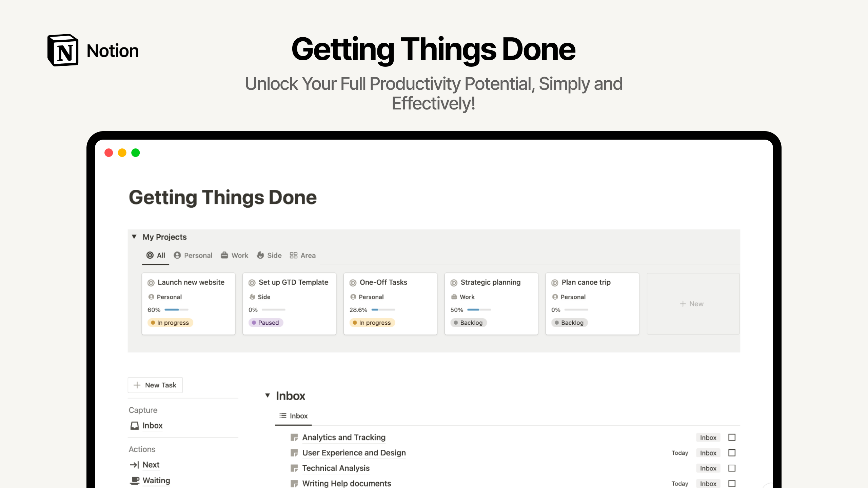Check the Analytics and Tracking checkbox
This screenshot has width=868, height=488.
[732, 438]
